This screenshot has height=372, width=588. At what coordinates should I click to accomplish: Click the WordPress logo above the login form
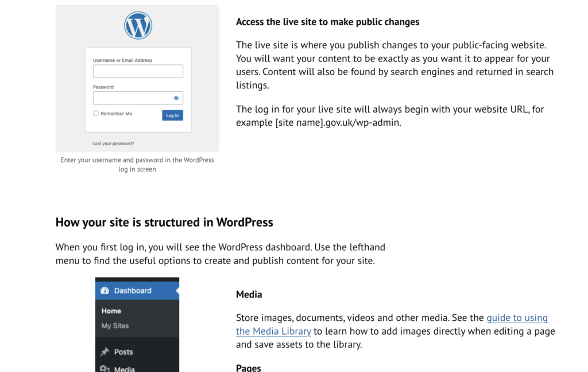coord(138,26)
